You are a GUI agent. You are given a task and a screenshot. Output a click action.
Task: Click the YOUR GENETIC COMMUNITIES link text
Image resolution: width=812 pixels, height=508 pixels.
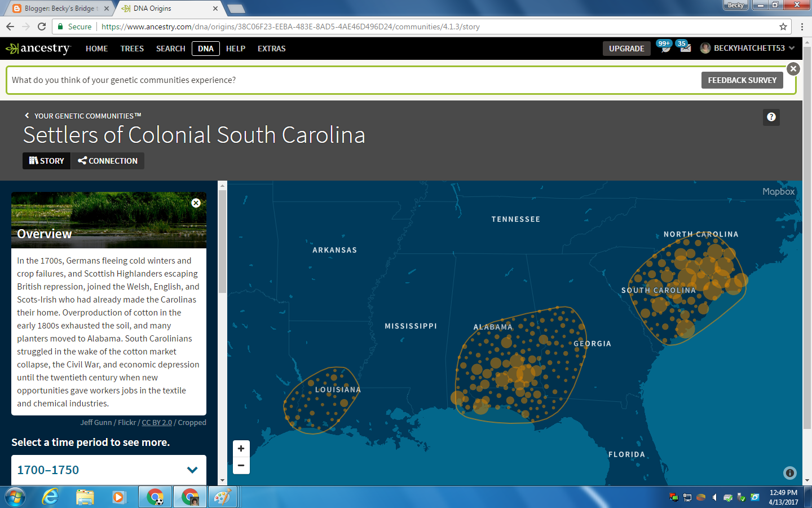(x=87, y=116)
